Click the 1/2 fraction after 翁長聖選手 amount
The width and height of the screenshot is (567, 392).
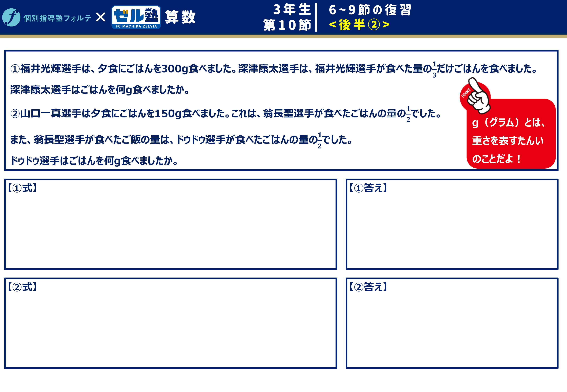tap(408, 114)
